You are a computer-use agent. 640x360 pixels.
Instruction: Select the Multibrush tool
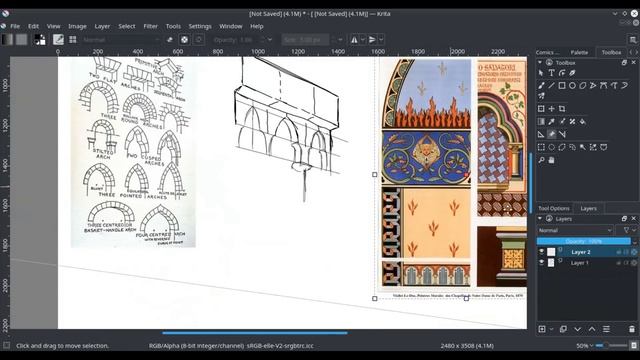point(541,96)
